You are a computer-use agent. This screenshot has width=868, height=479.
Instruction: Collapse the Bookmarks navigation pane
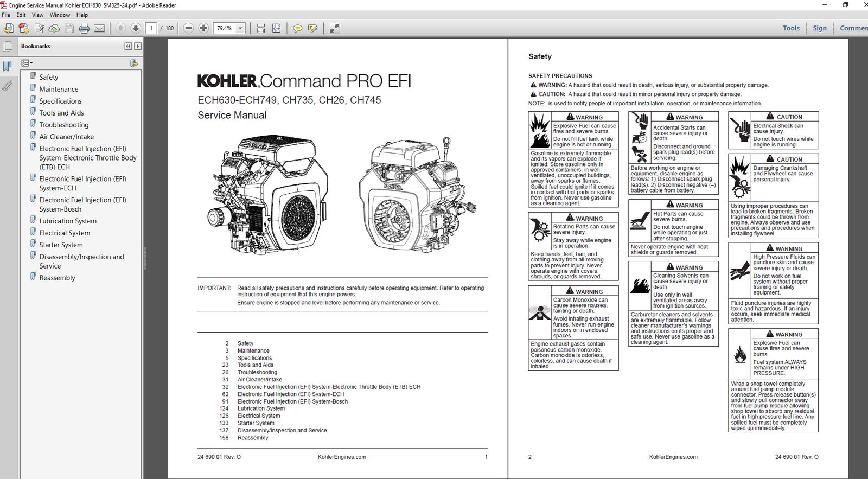(x=128, y=46)
